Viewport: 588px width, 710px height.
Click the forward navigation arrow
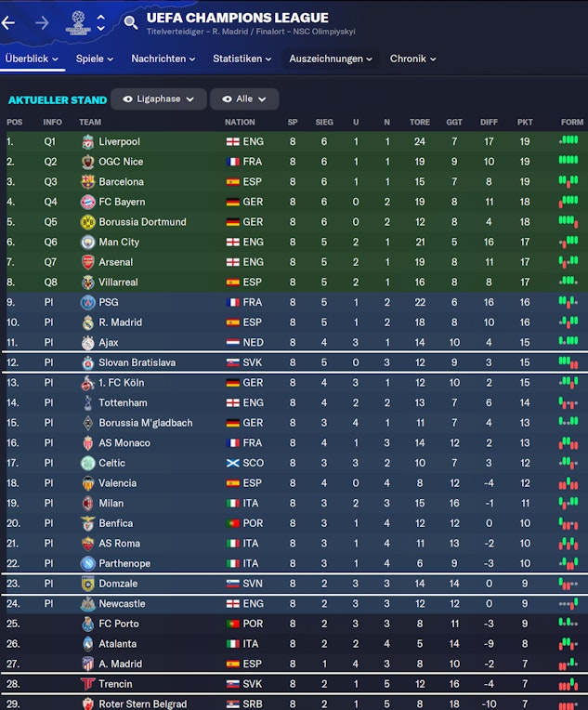[x=41, y=22]
